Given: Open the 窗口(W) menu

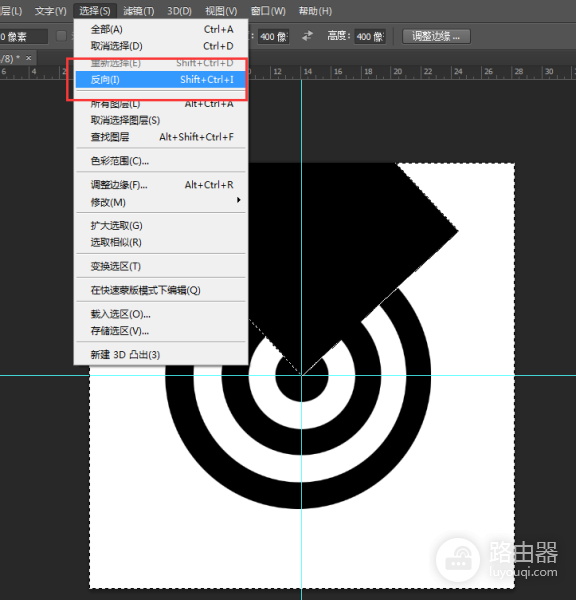Looking at the screenshot, I should [268, 11].
